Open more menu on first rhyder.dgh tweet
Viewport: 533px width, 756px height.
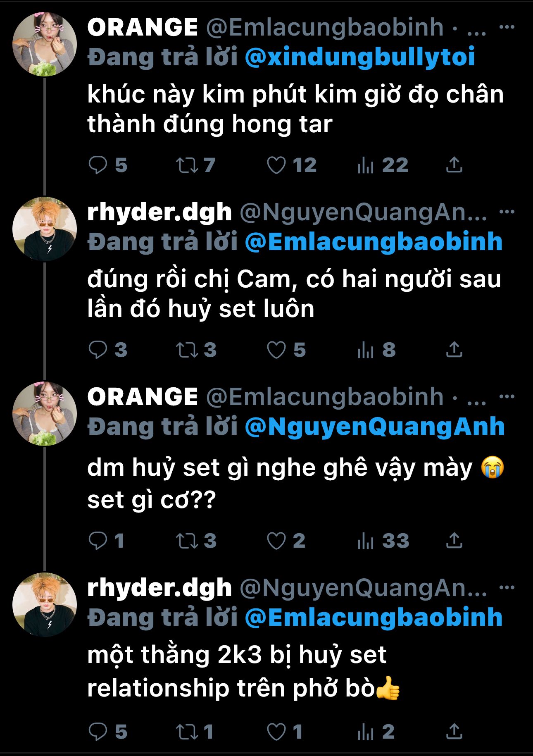click(x=507, y=212)
